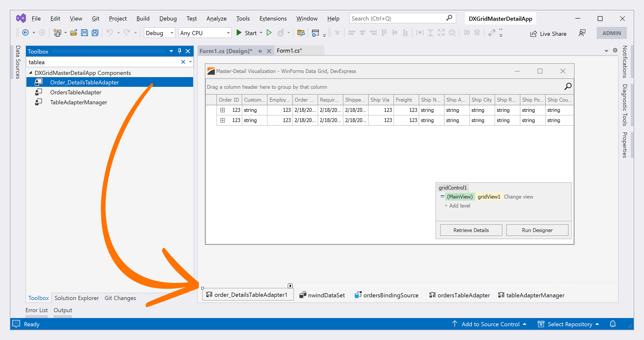Open the notifications bell in status bar
Screen dimensions: 644x340
(613, 324)
